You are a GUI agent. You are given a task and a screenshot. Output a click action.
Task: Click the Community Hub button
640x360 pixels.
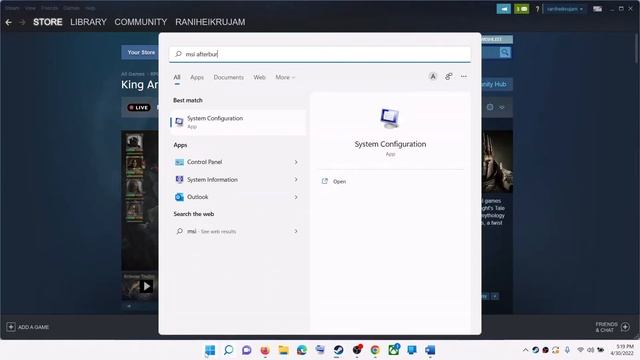tap(497, 84)
